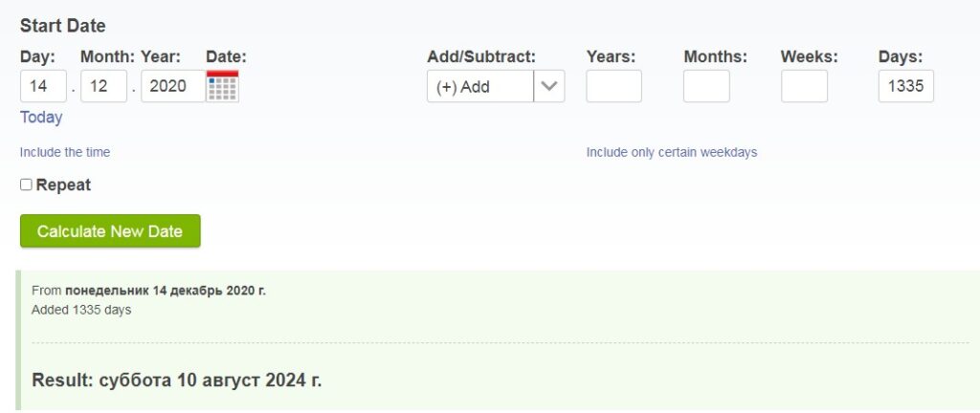Enable the Repeat checkbox
Screen dimensions: 980x413
[x=26, y=185]
